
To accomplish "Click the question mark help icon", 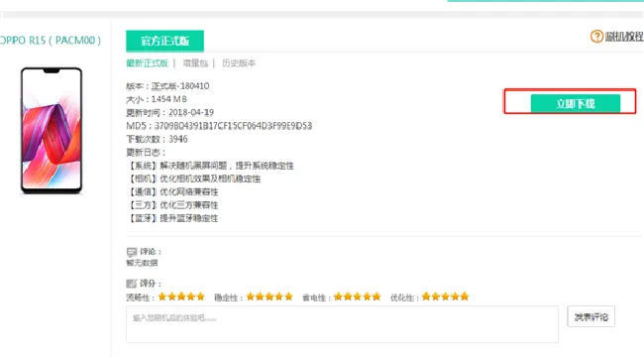I will [x=596, y=36].
